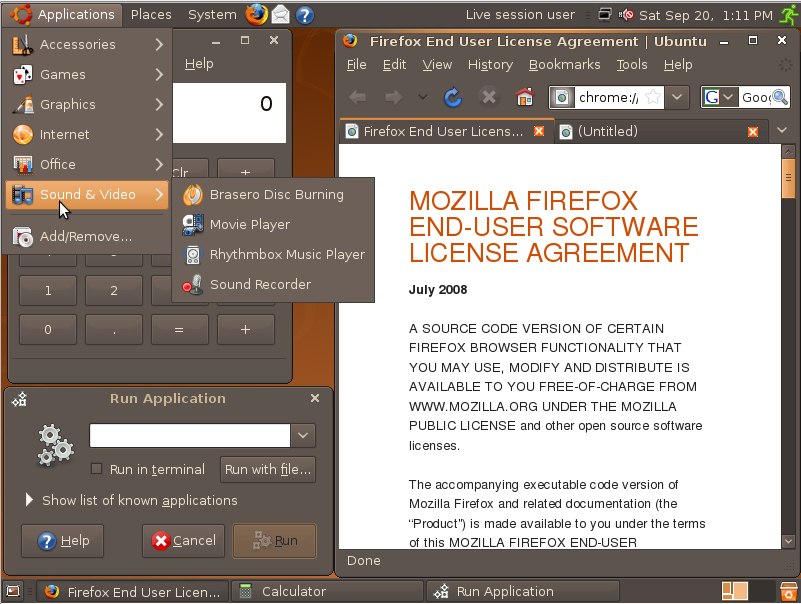This screenshot has height=604, width=801.
Task: Select Add/Remove... in the Applications menu
Action: click(x=87, y=237)
